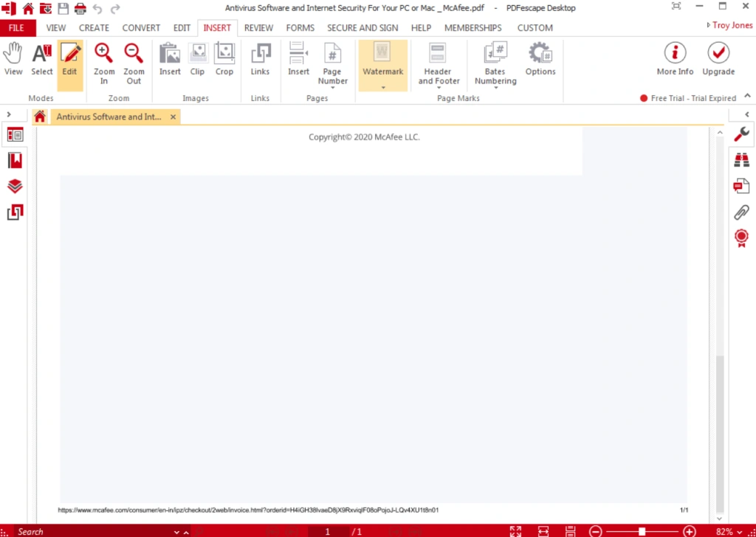
Task: Open the comments panel icon
Action: [741, 186]
